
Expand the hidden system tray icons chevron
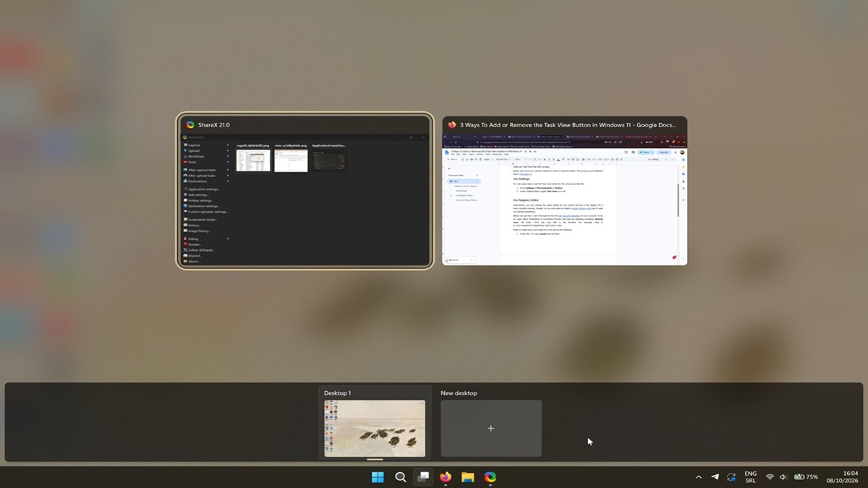click(x=698, y=477)
